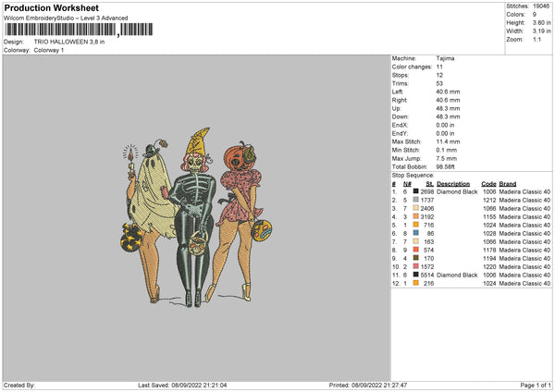Screen dimensions: 555x392
Task: Click the 'Code' column header
Action: (x=488, y=184)
